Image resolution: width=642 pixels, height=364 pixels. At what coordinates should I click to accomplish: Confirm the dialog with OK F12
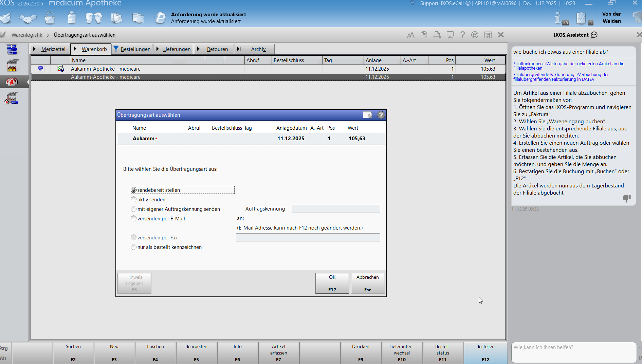[332, 283]
